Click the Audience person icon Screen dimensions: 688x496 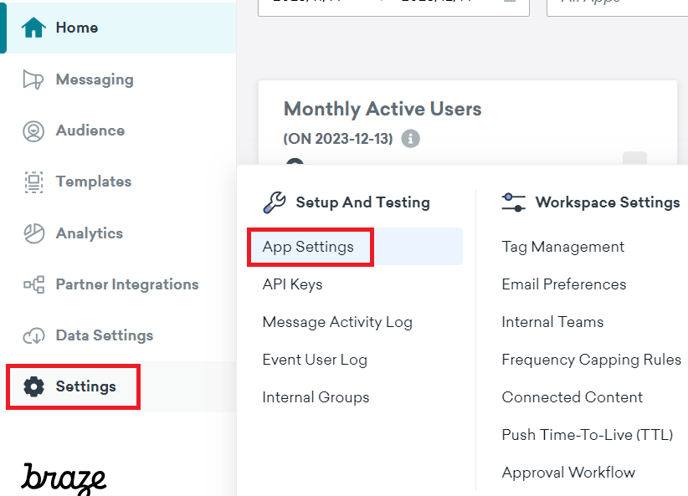pos(33,131)
